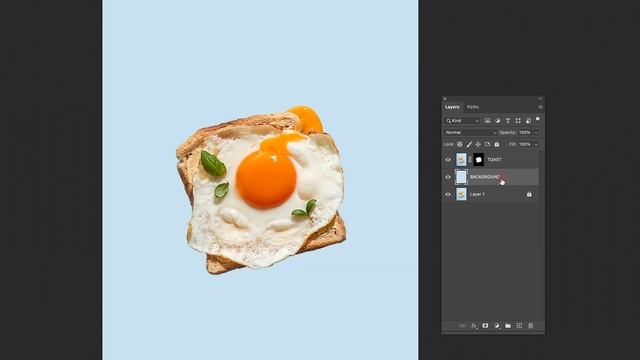Close the Layers panel

pyautogui.click(x=445, y=98)
